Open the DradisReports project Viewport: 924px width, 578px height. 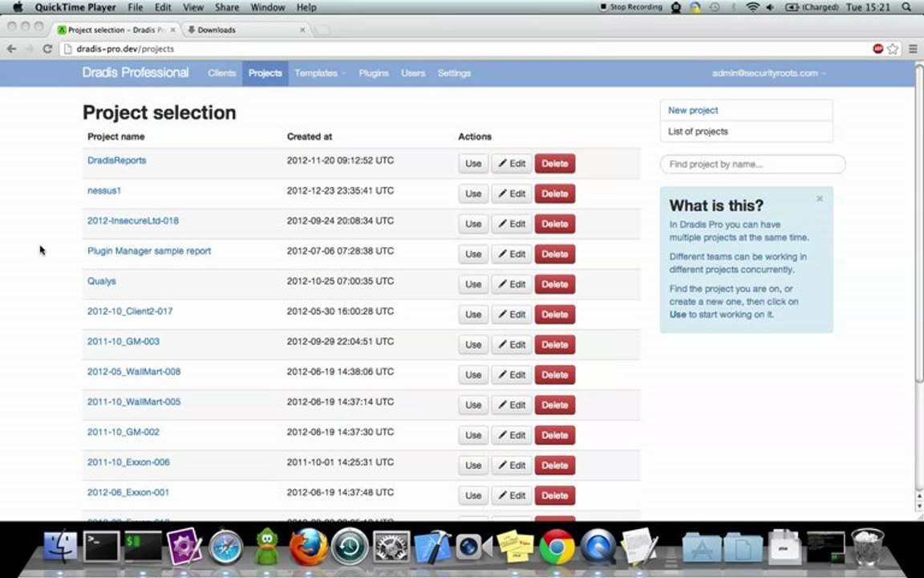tap(116, 161)
